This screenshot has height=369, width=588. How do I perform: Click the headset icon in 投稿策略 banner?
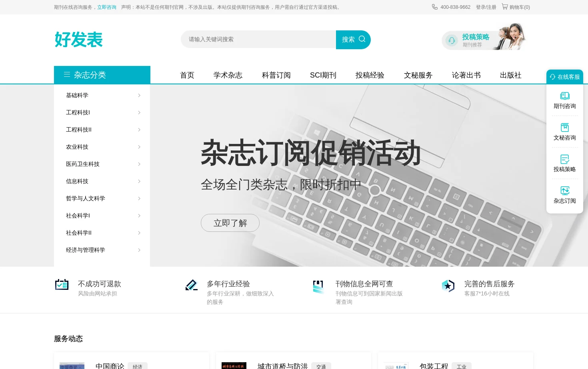coord(452,40)
